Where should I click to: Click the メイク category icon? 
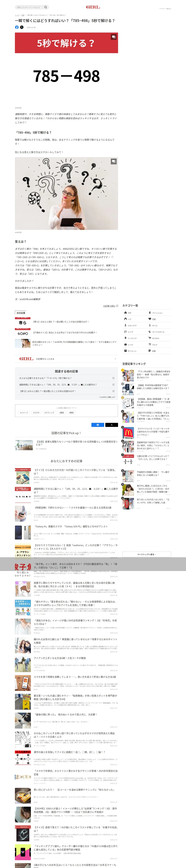(x=126, y=332)
